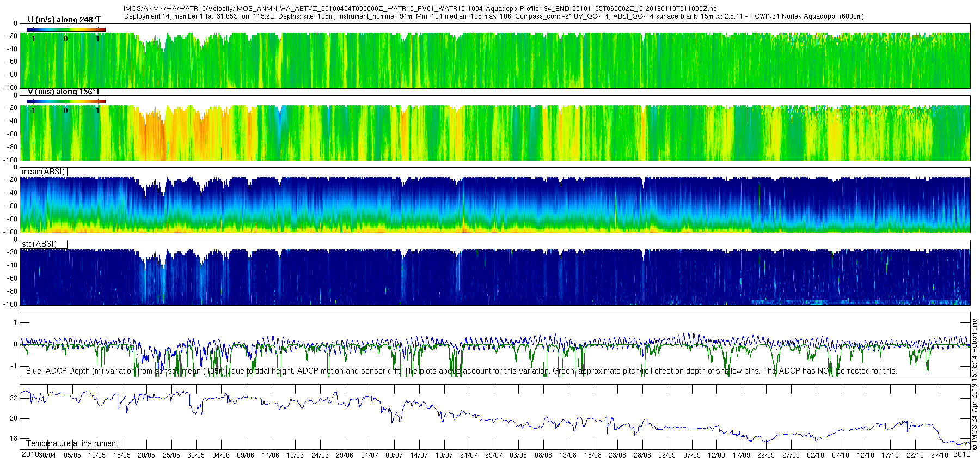Click the 23/08 date tick label
This screenshot has width=980, height=463.
[617, 455]
